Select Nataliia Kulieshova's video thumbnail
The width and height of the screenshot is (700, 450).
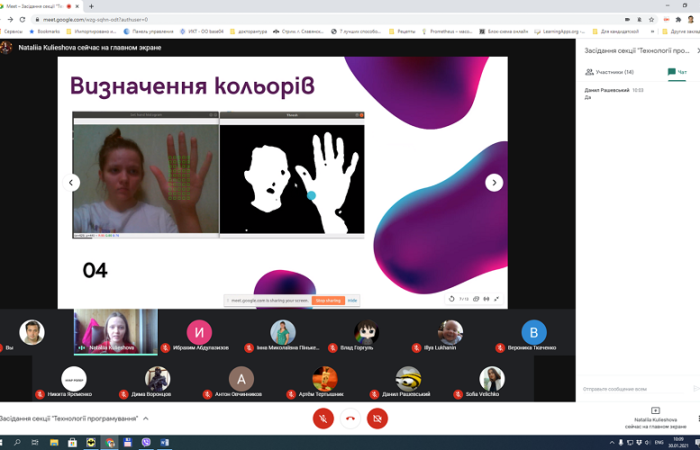(x=115, y=330)
